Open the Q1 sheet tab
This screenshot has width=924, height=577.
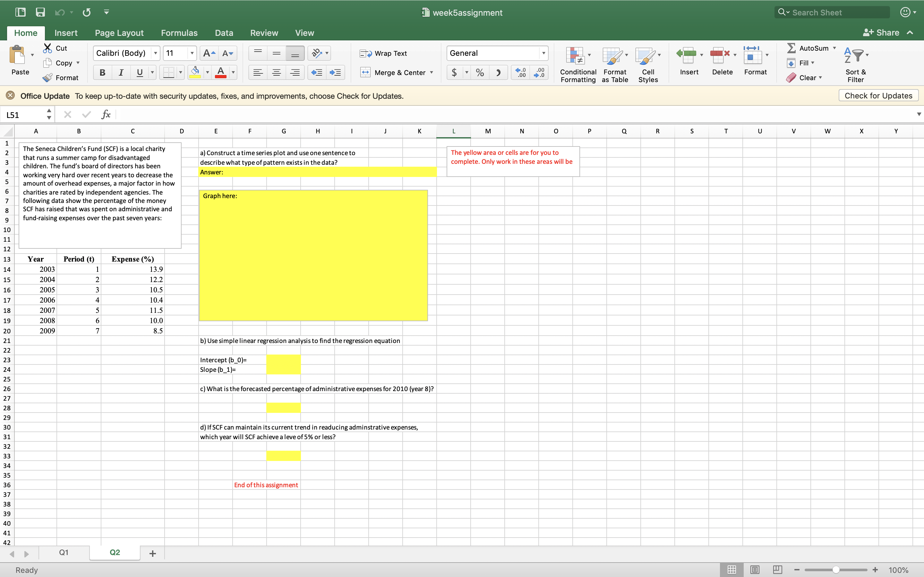tap(64, 552)
